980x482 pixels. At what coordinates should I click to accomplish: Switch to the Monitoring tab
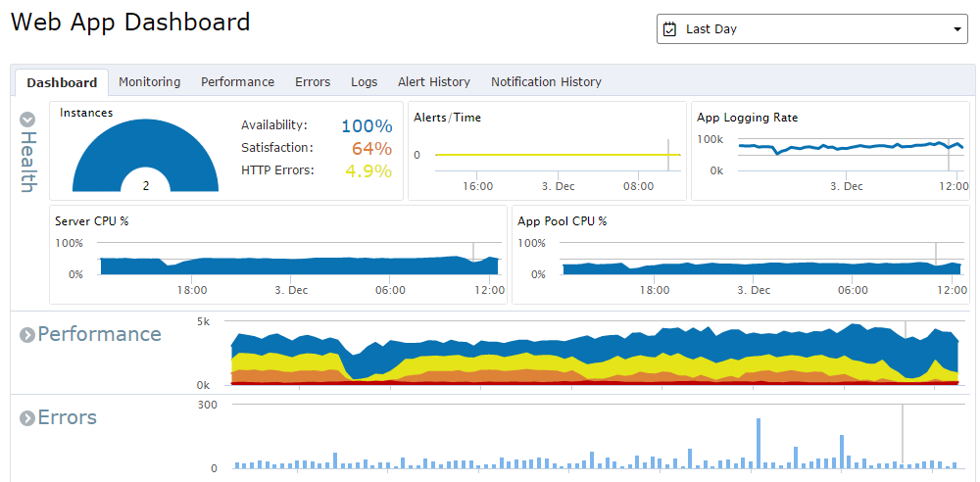(x=149, y=82)
